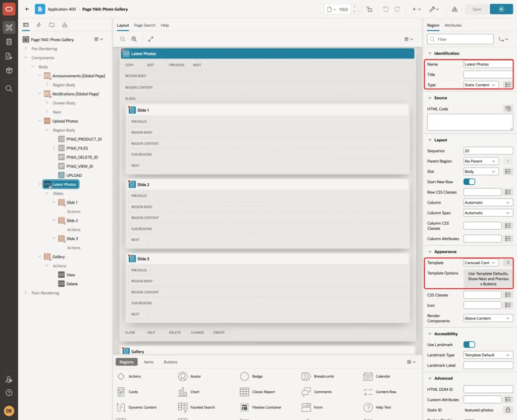
Task: Open the Slot dropdown showing Body
Action: [x=481, y=172]
